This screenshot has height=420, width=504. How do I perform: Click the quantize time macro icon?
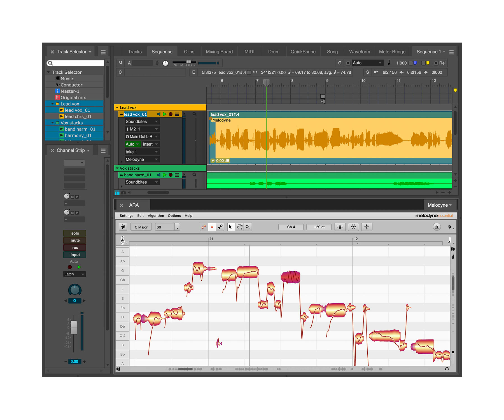[x=353, y=227]
